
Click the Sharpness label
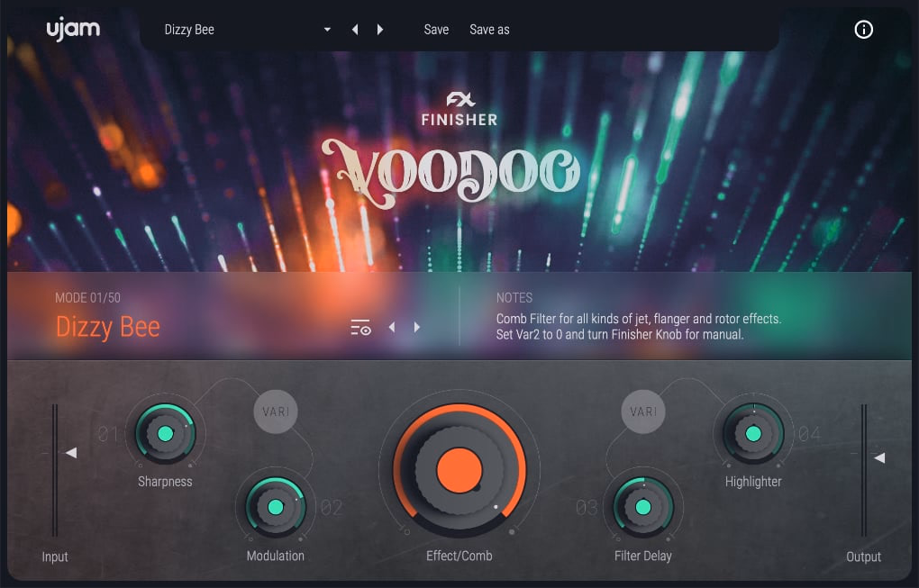[x=165, y=482]
